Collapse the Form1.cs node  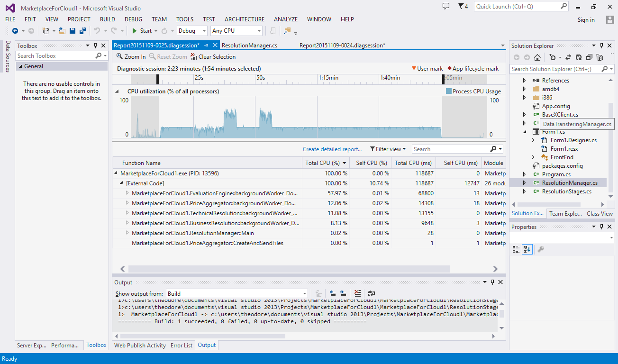tap(524, 132)
